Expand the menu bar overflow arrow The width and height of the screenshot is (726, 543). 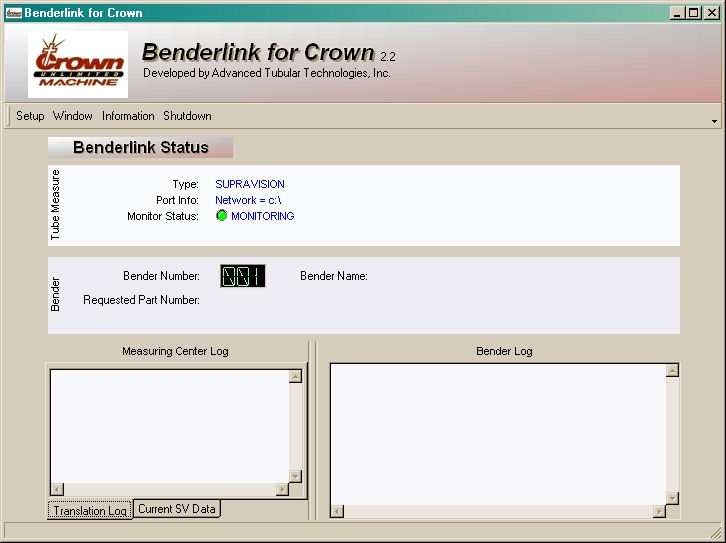pyautogui.click(x=714, y=120)
